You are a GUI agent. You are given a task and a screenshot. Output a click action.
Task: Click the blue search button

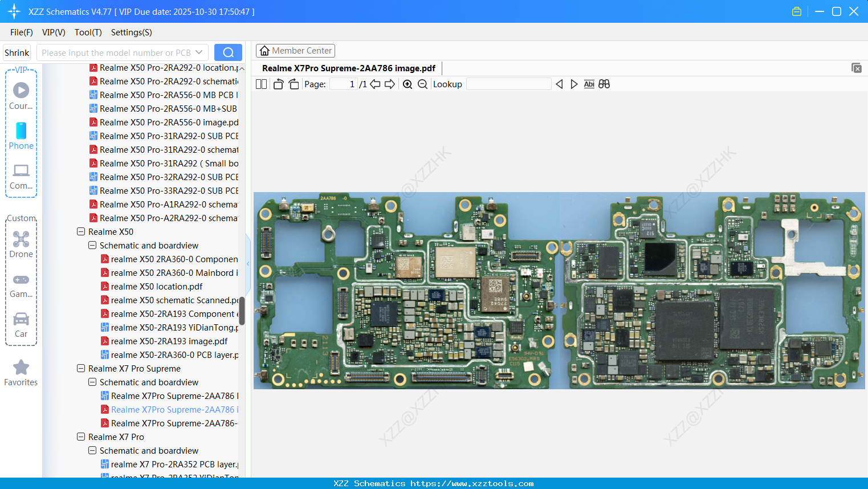coord(228,52)
